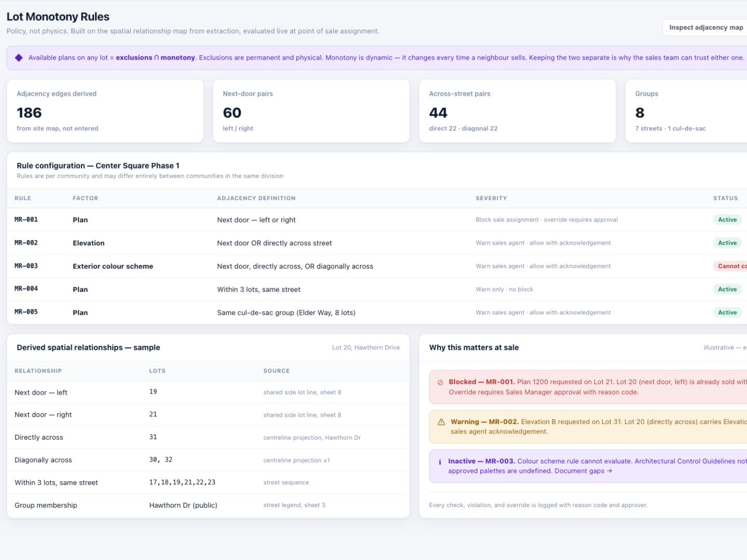
Task: Click the STATUS column header
Action: 725,198
